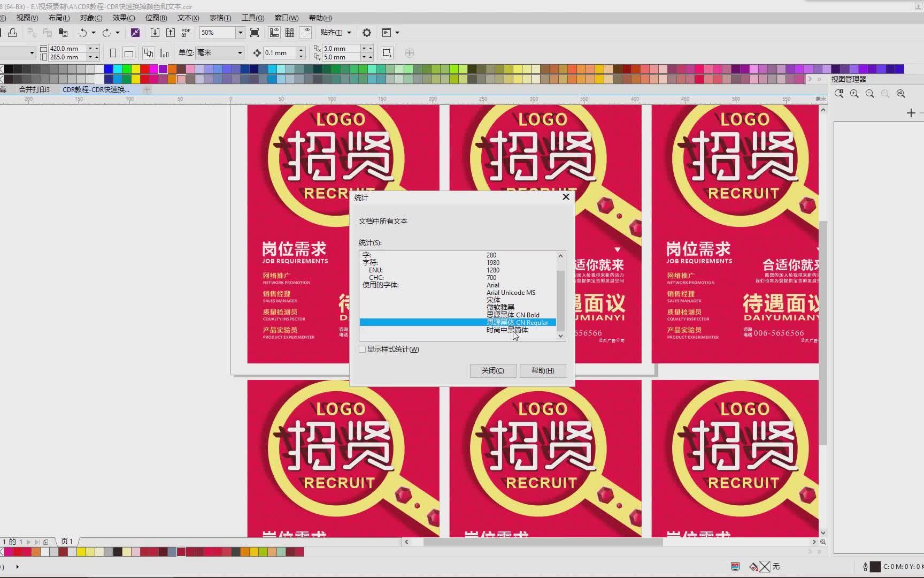Image resolution: width=924 pixels, height=578 pixels.
Task: Toggle the show rulers icon
Action: (274, 33)
